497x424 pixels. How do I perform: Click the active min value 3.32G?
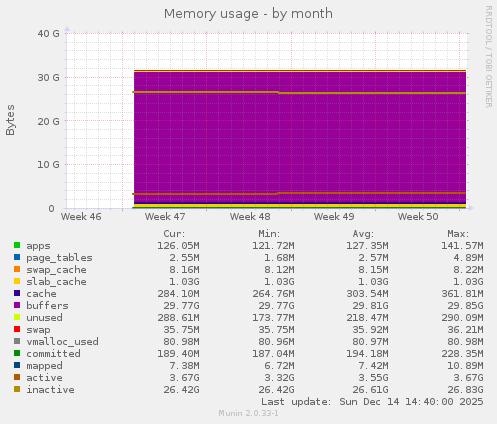coord(279,378)
